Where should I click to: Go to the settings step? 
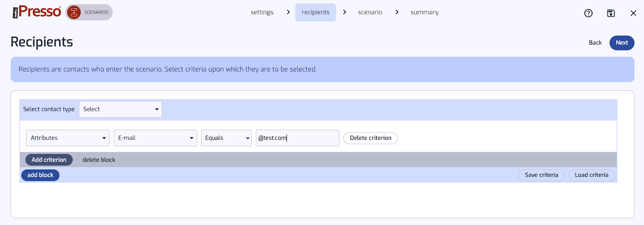coord(262,12)
